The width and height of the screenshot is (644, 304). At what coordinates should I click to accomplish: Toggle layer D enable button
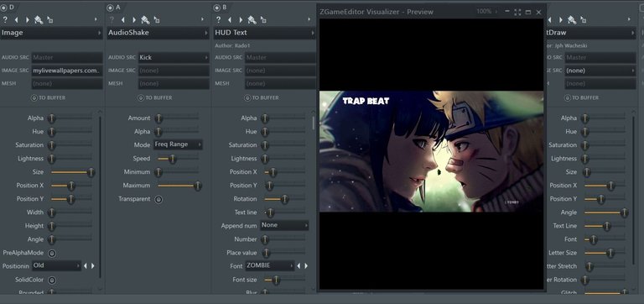pyautogui.click(x=4, y=8)
